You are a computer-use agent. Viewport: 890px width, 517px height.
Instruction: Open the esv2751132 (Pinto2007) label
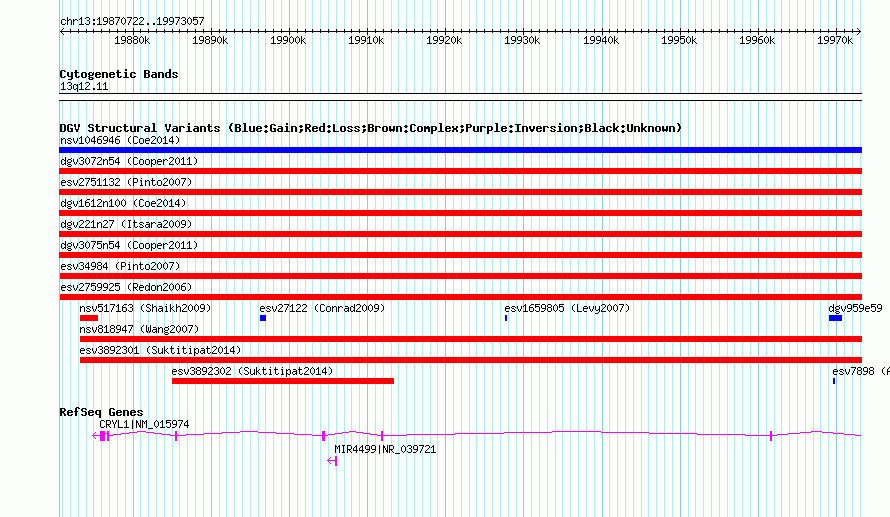126,182
